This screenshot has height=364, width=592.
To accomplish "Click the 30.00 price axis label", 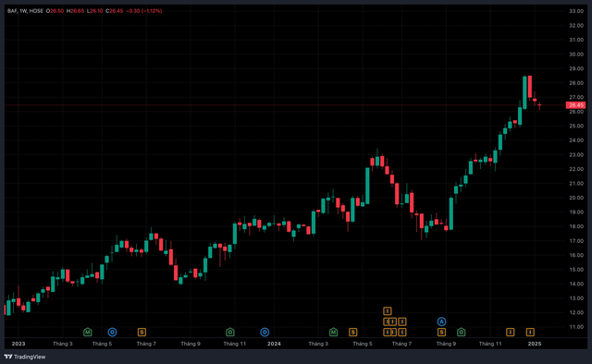I will 576,54.
